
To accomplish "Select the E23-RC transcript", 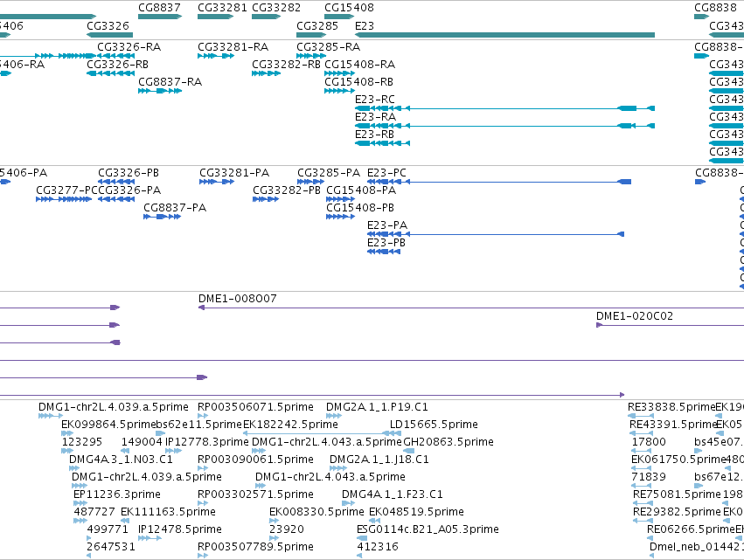I will [504, 108].
